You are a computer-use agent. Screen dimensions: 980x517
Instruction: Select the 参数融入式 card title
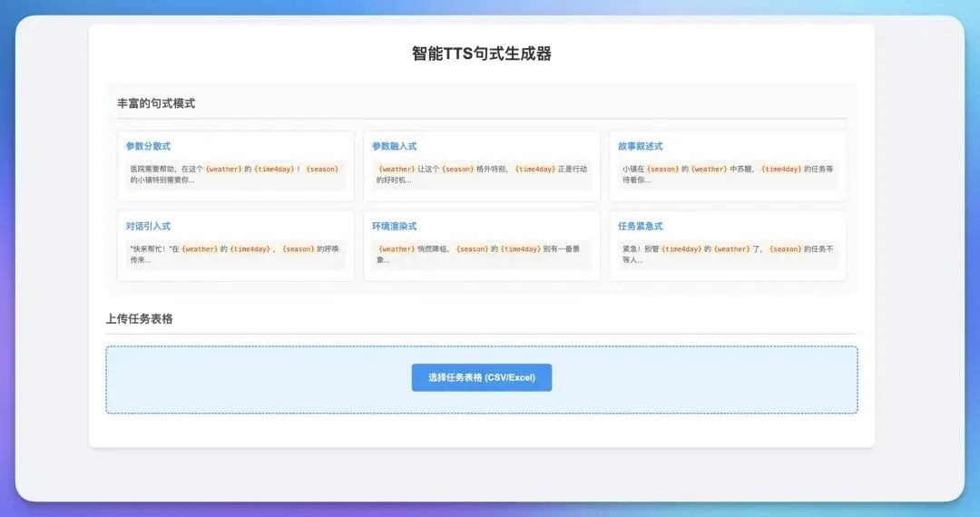coord(394,146)
